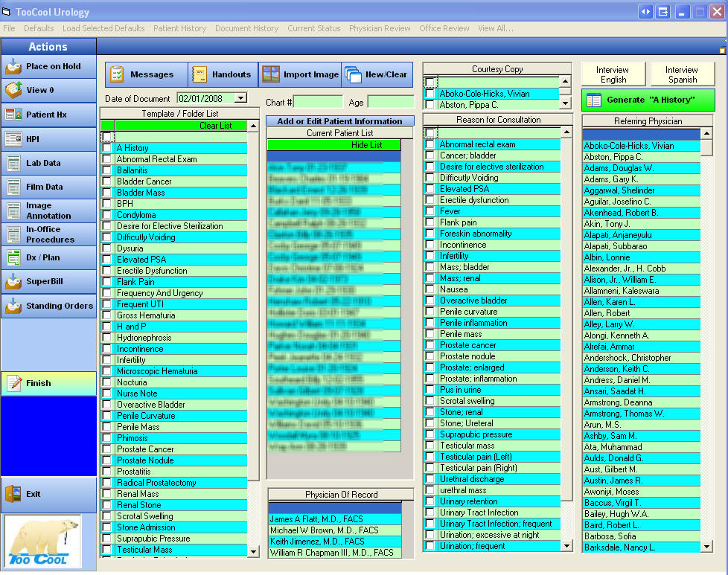Open the View All... menu
The image size is (728, 575).
coord(496,28)
